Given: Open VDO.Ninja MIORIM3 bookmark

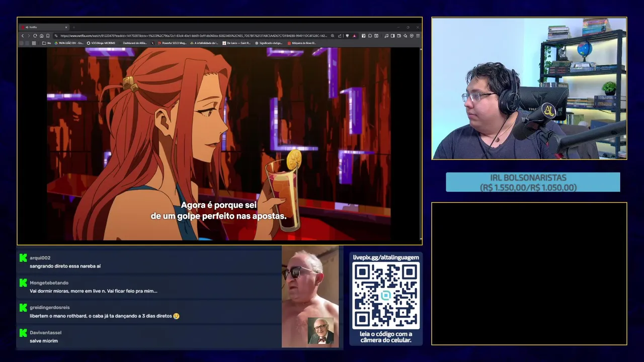Looking at the screenshot, I should [101, 43].
